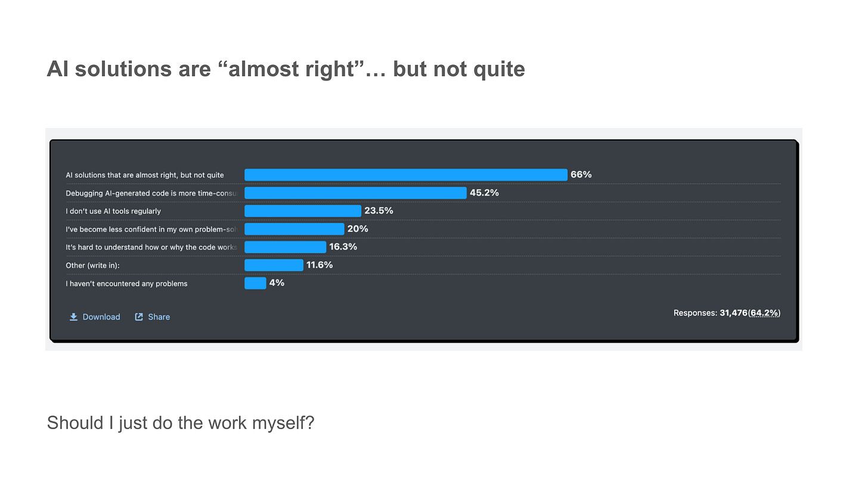Click the Responses 31,476 count
Screen dimensions: 868x481
click(x=711, y=313)
